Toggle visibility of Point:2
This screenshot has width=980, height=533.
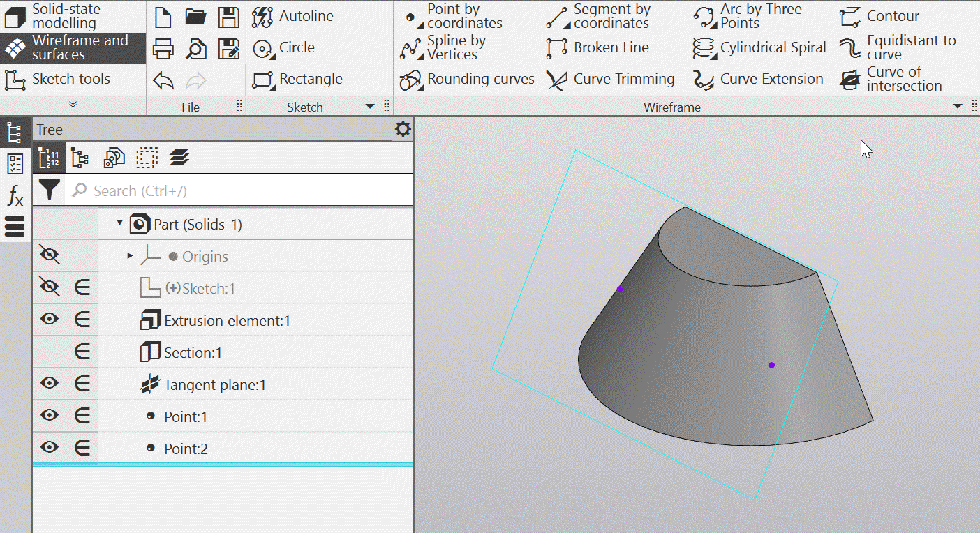[x=49, y=448]
